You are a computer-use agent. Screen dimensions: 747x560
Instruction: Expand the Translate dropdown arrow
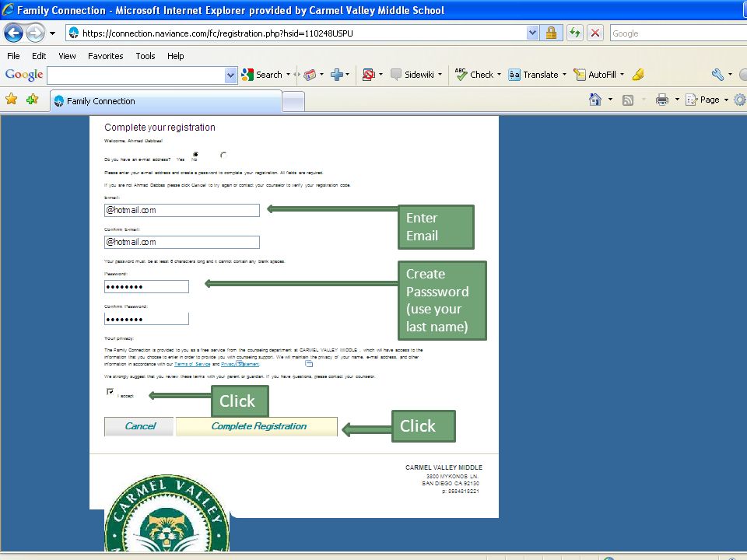565,75
